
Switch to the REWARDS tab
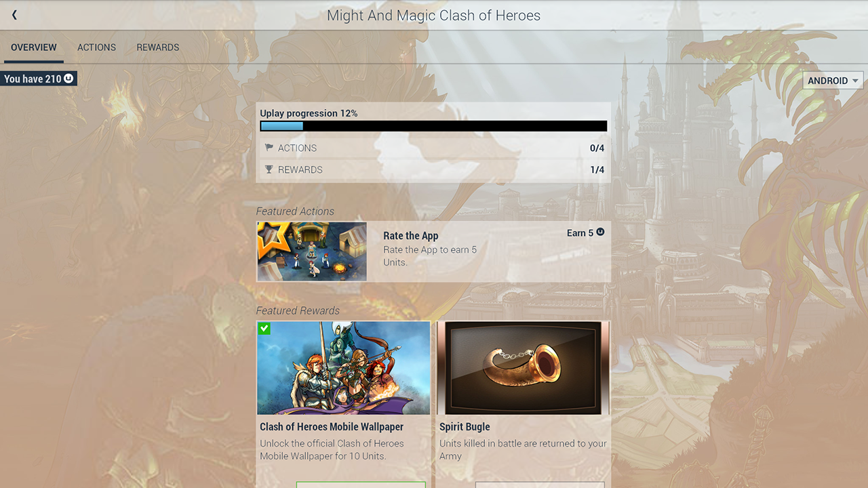point(158,47)
